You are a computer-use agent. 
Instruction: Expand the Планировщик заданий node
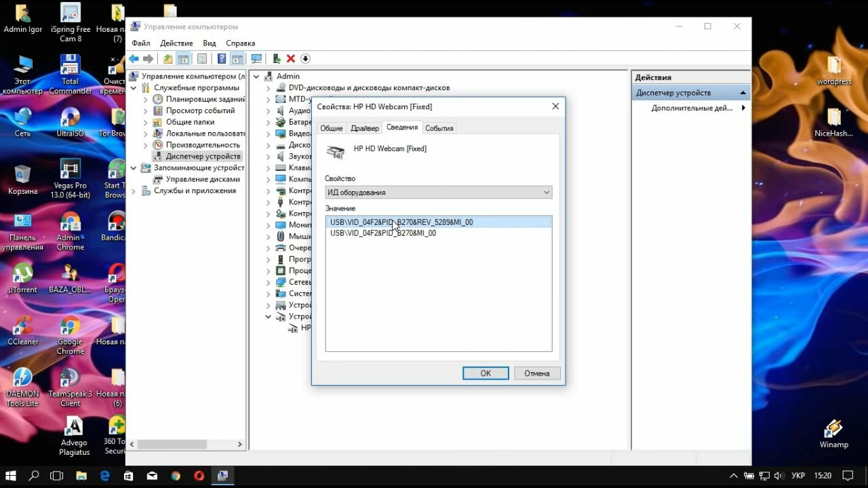tap(145, 100)
